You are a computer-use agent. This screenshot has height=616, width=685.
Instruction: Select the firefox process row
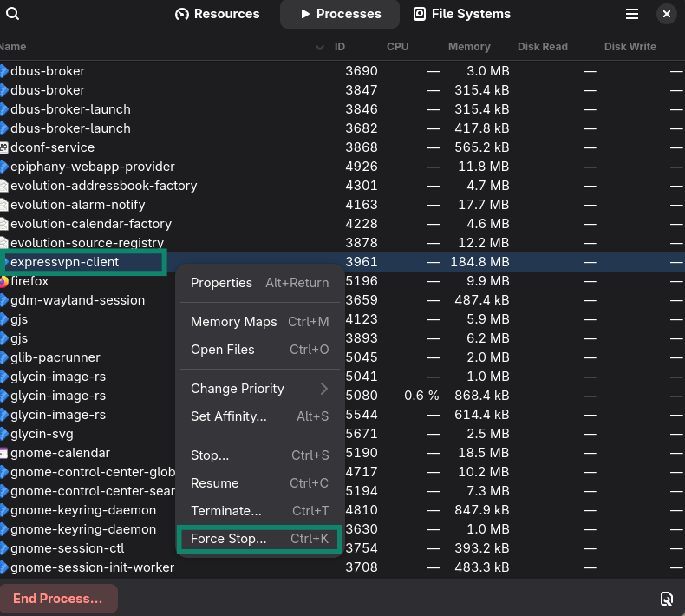coord(342,282)
